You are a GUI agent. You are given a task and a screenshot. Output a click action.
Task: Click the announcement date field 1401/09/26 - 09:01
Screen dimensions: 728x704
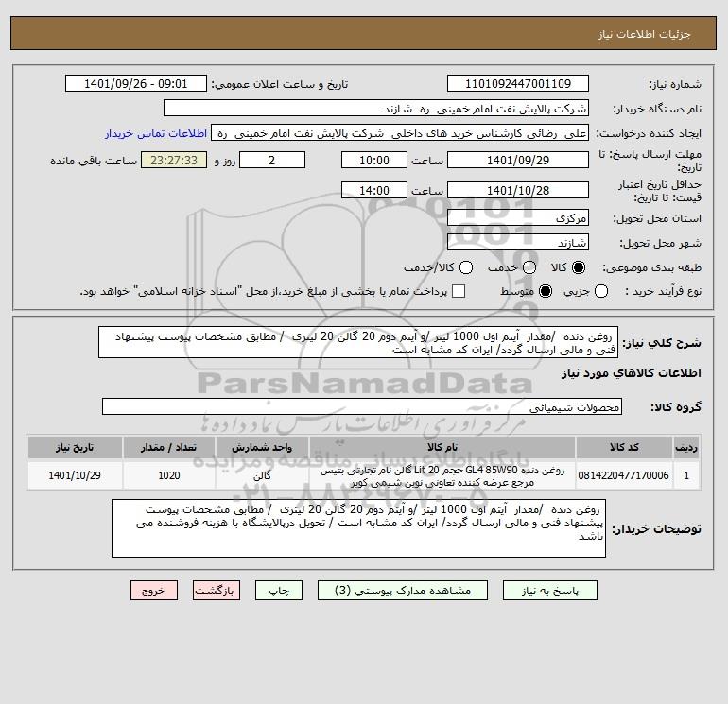(x=135, y=83)
